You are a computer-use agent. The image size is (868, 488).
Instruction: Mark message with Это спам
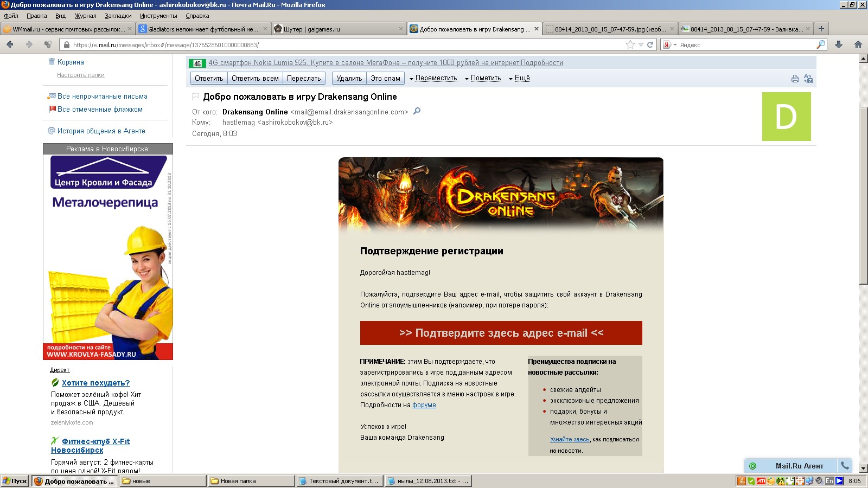386,78
